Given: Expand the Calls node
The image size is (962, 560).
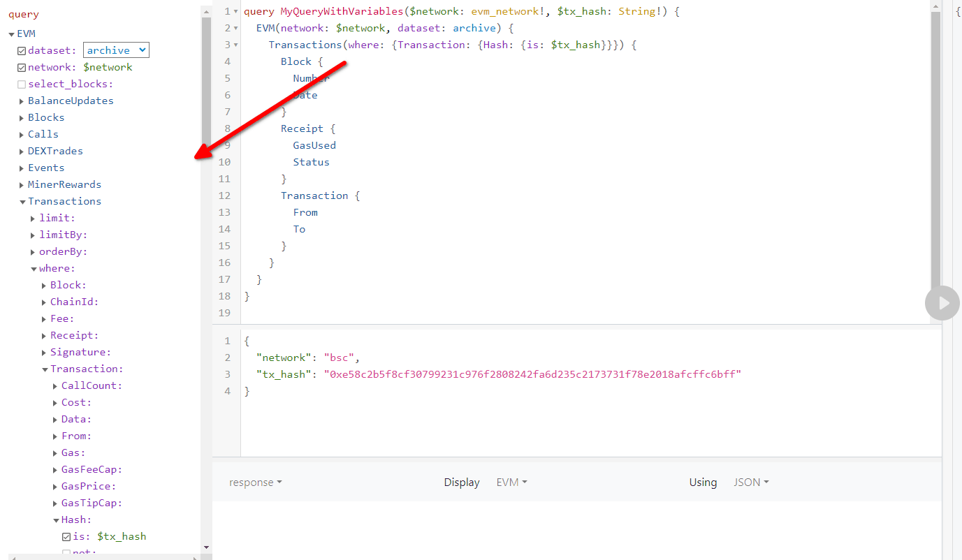Looking at the screenshot, I should (22, 135).
